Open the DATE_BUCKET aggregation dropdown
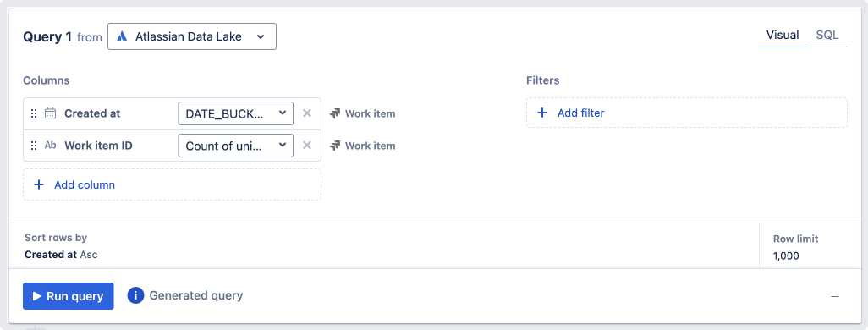Viewport: 868px width, 330px height. (x=236, y=113)
